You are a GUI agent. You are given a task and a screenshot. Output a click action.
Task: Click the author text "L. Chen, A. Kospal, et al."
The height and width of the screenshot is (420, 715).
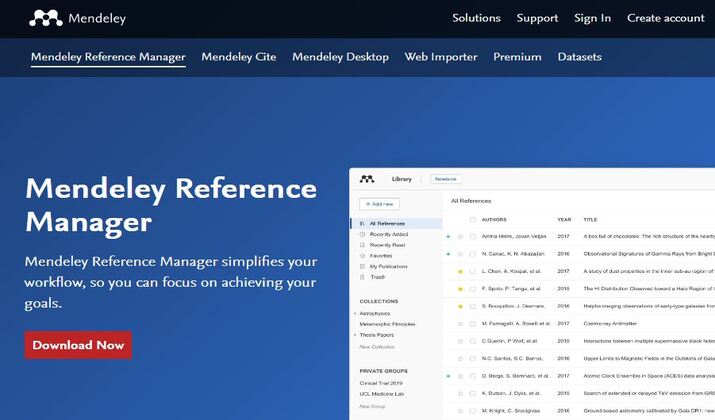click(x=511, y=271)
